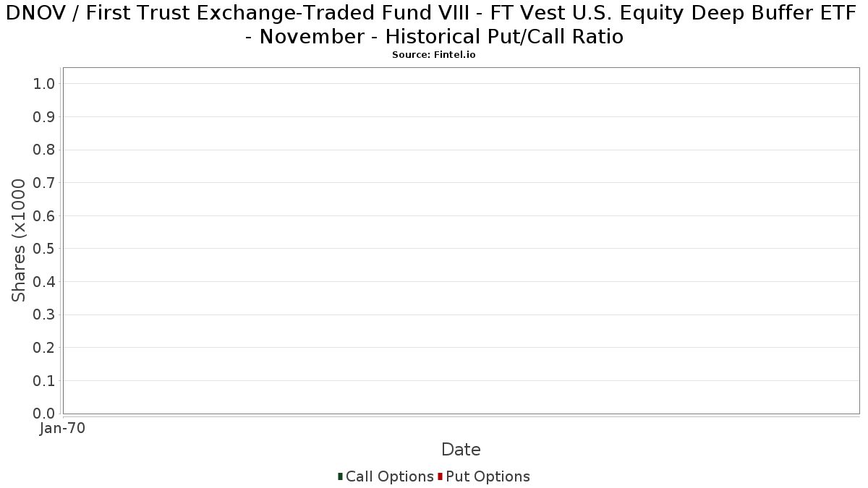868x488 pixels.
Task: Click the 0.4 y-axis tick label
Action: coord(44,282)
